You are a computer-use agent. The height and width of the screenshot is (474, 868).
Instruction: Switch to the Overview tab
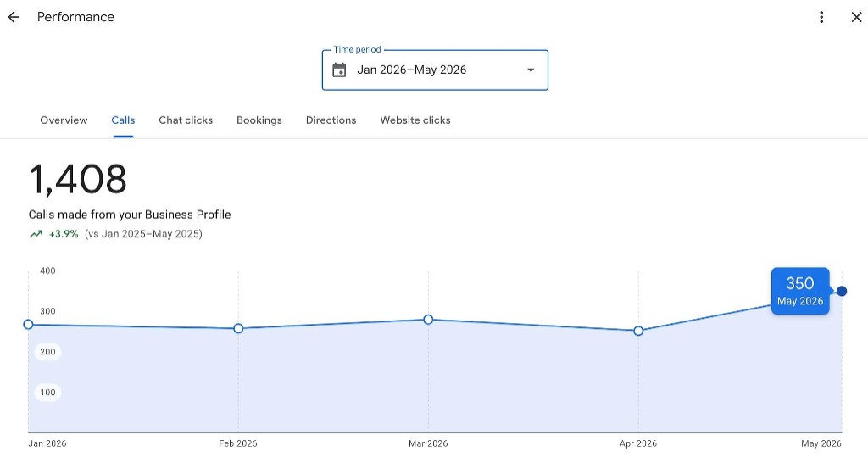click(64, 120)
